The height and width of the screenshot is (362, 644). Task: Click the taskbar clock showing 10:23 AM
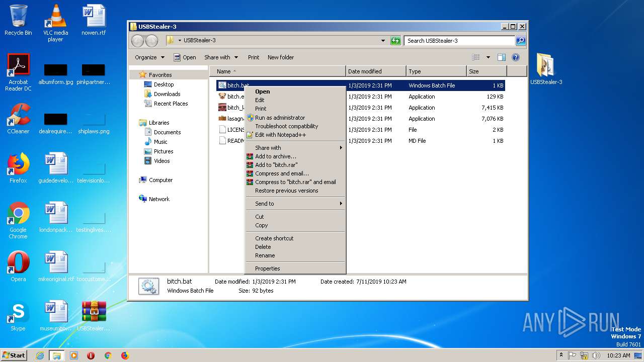point(618,355)
